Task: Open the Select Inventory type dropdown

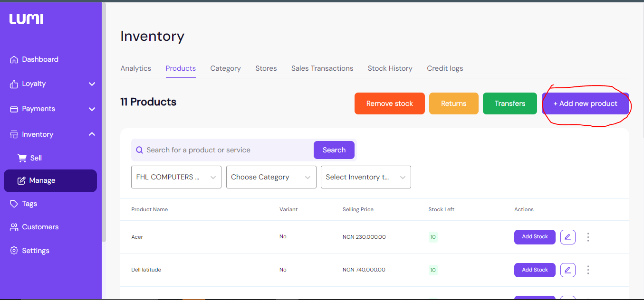Action: tap(366, 177)
